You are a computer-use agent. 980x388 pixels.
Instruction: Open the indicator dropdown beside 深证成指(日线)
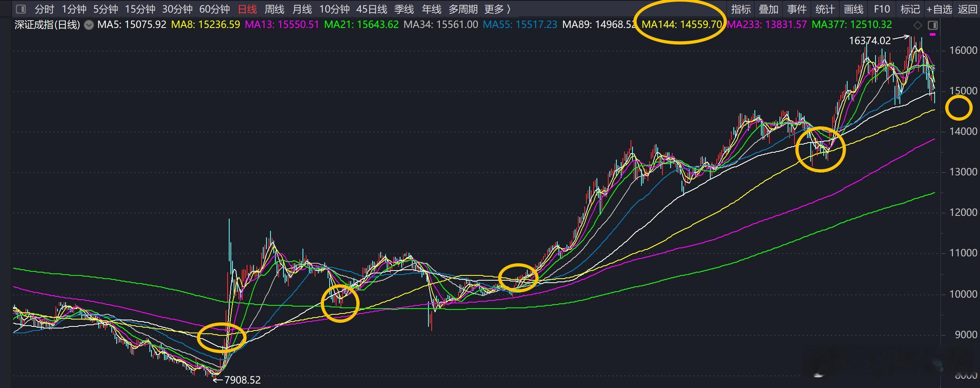pos(89,25)
